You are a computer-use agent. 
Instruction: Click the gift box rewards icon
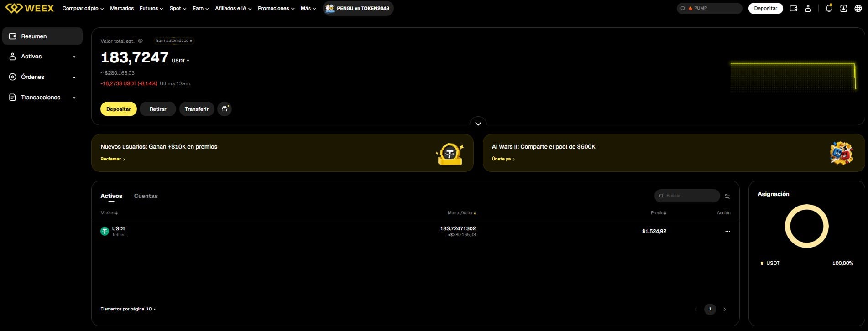coord(225,109)
